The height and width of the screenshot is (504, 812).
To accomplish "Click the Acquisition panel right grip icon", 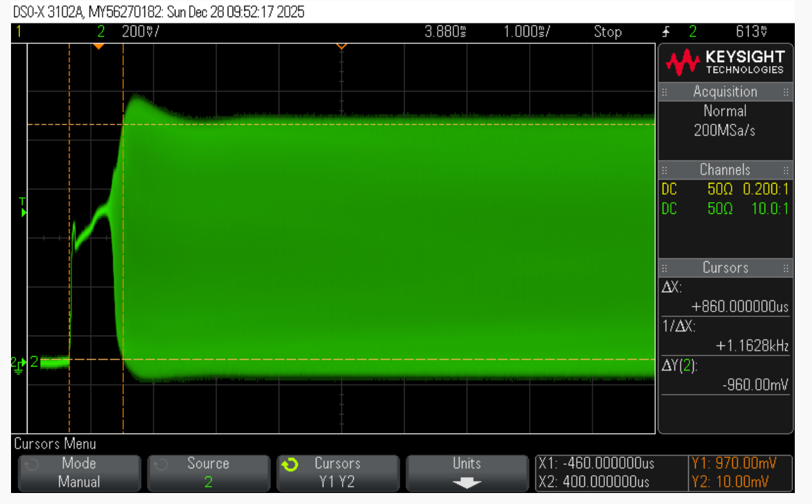I will (786, 92).
